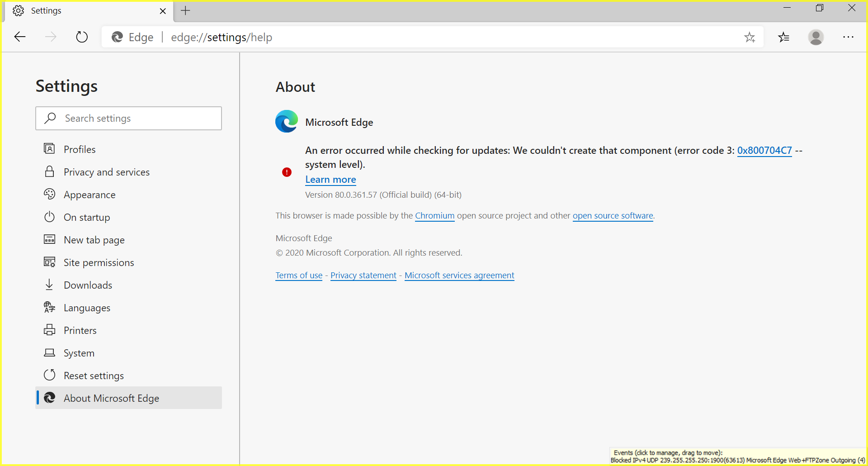The height and width of the screenshot is (466, 868).
Task: Go to Appearance settings
Action: point(128,194)
